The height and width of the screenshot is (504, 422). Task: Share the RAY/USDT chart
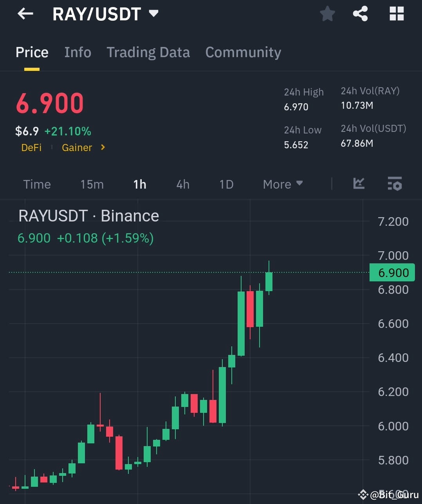click(360, 14)
